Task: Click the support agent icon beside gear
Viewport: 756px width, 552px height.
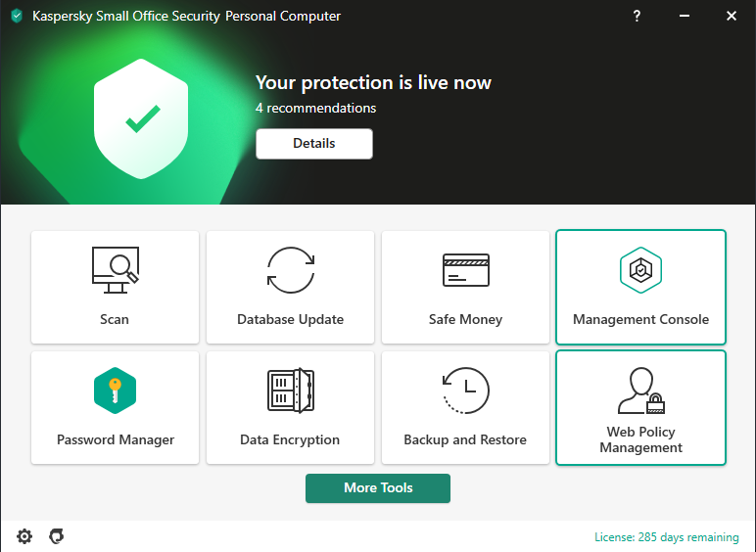Action: 57,536
